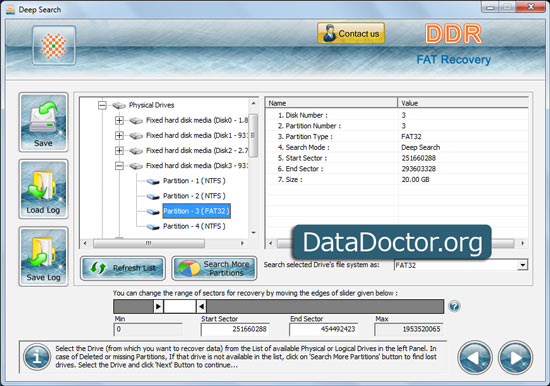Viewport: 550px width, 386px height.
Task: Click the disk icon beside Disk2 entry
Action: (x=136, y=151)
